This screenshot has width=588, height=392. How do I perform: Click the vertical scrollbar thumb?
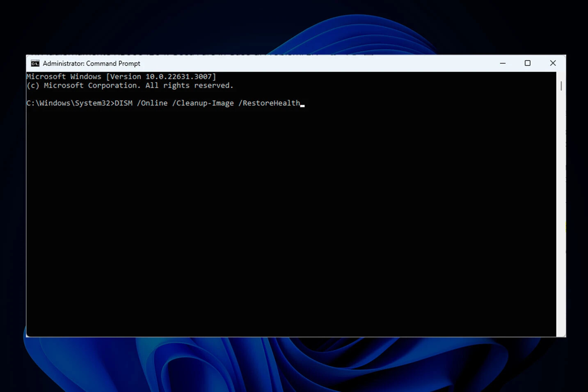click(561, 86)
